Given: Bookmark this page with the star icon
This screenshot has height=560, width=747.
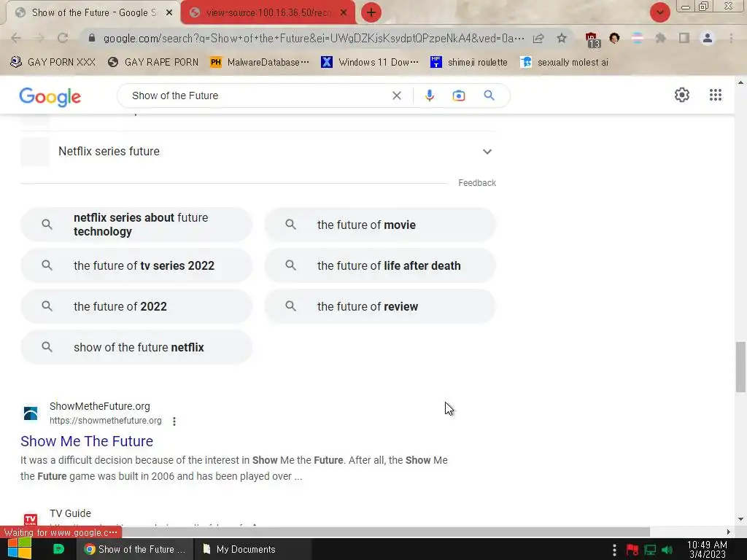Looking at the screenshot, I should 562,38.
